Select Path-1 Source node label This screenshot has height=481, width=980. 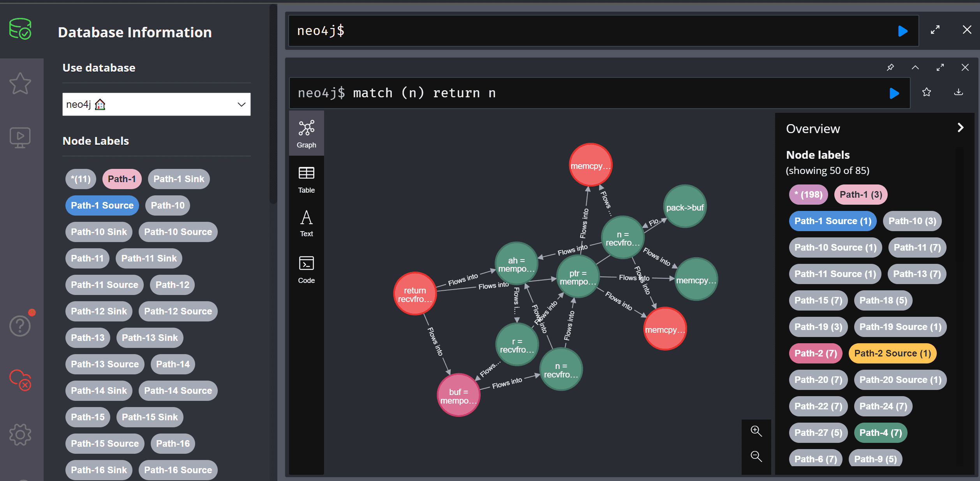click(x=101, y=205)
